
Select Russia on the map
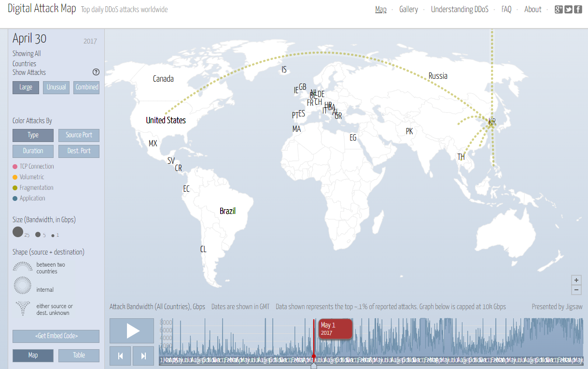(438, 76)
